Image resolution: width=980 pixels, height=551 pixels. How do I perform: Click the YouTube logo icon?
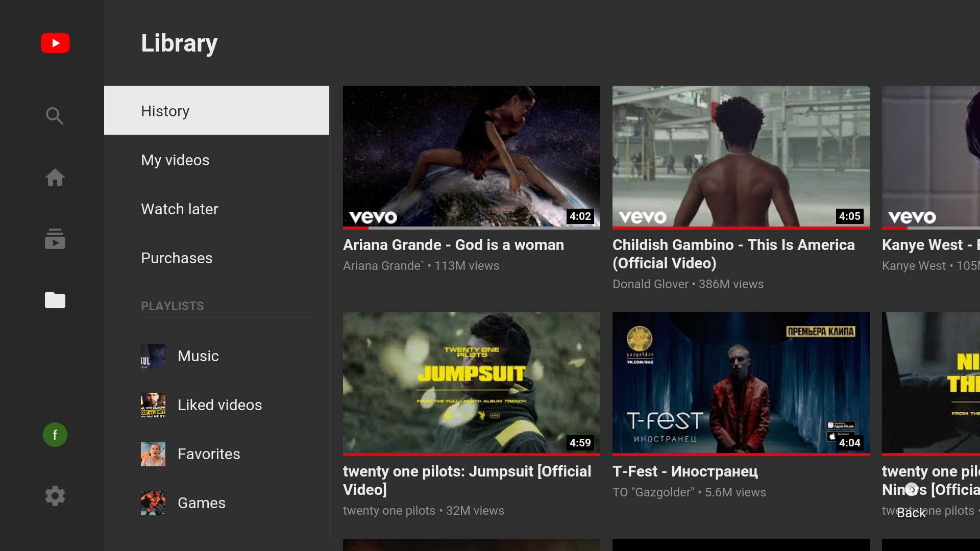55,42
